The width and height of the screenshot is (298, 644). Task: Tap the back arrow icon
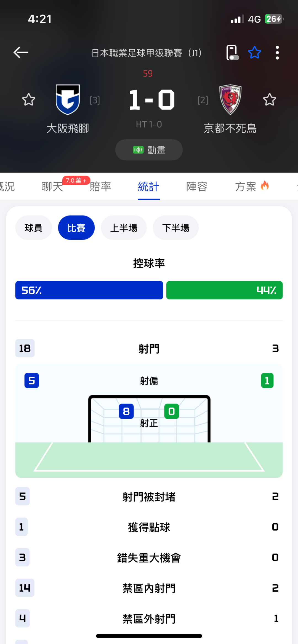[21, 52]
